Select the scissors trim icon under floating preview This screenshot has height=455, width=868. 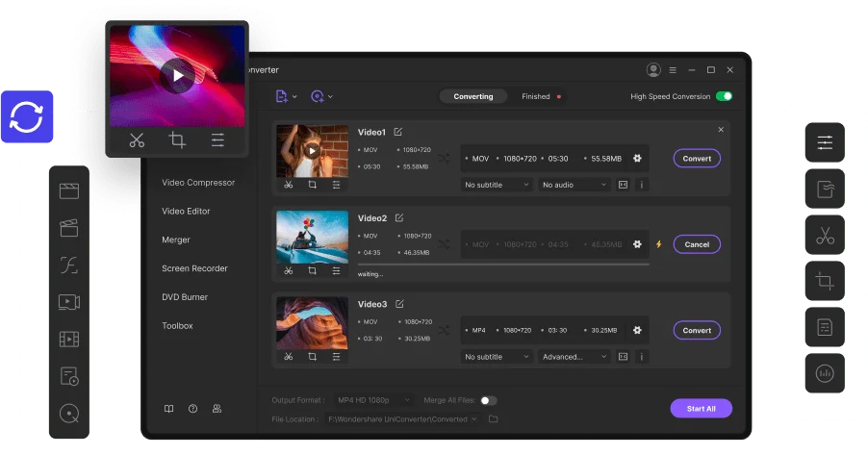[137, 140]
